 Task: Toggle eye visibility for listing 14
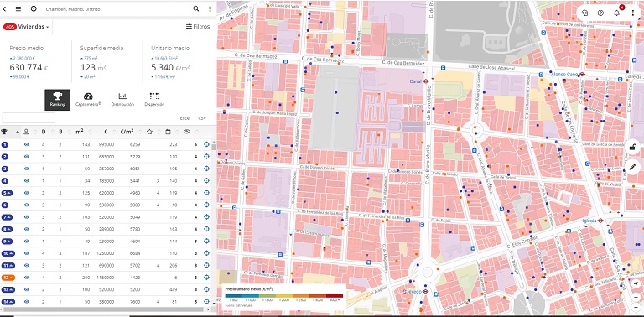tap(27, 302)
